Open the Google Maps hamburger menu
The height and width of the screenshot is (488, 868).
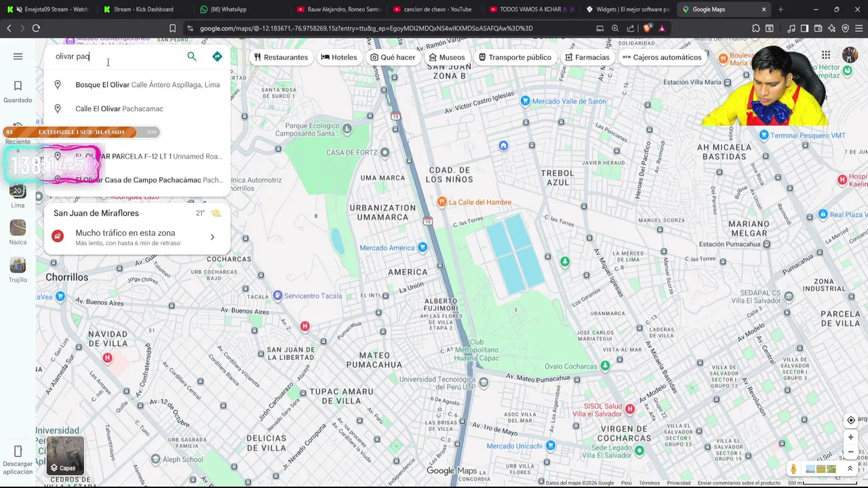[18, 56]
